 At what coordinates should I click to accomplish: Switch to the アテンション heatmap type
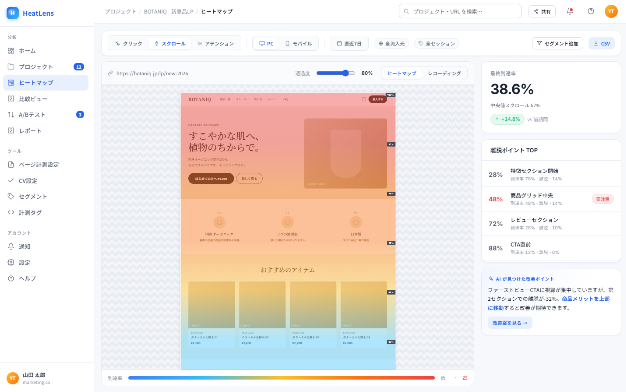click(216, 44)
